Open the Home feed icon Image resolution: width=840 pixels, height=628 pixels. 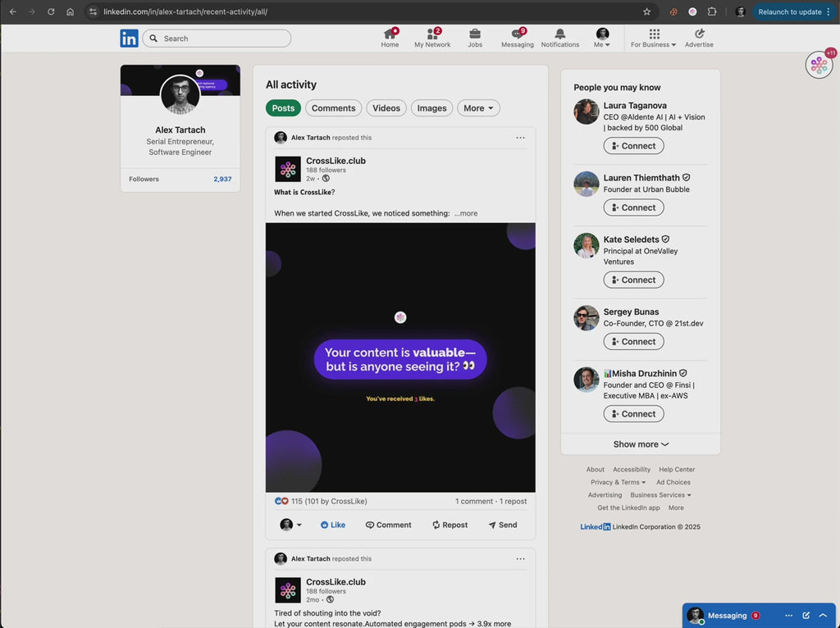click(x=390, y=38)
